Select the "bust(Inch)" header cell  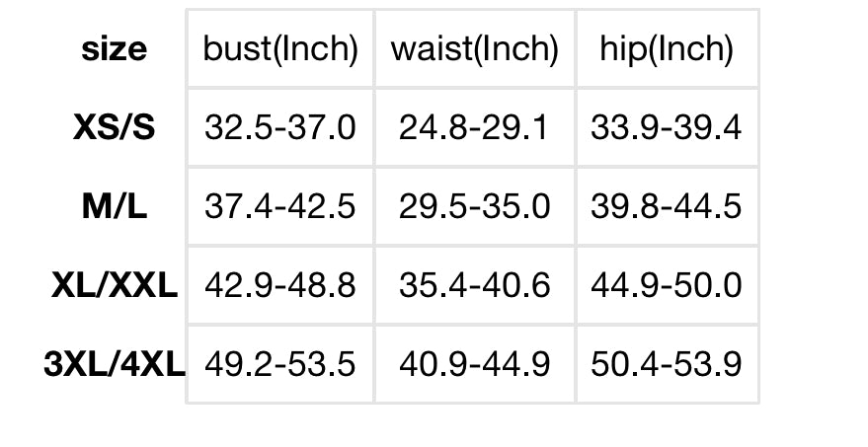tap(280, 48)
